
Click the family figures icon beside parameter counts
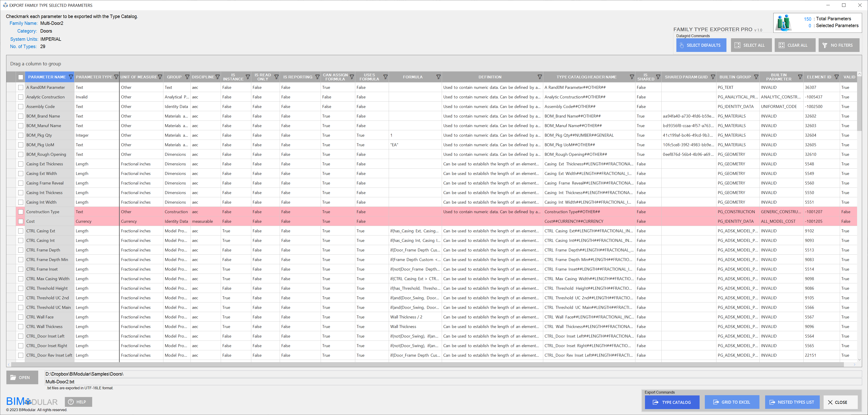pos(783,23)
